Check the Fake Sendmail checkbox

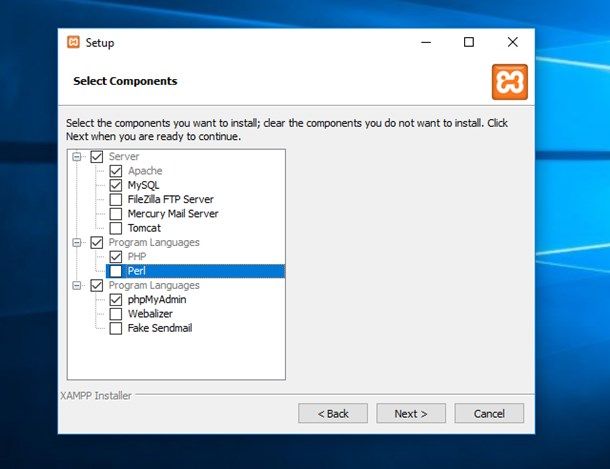click(x=116, y=328)
